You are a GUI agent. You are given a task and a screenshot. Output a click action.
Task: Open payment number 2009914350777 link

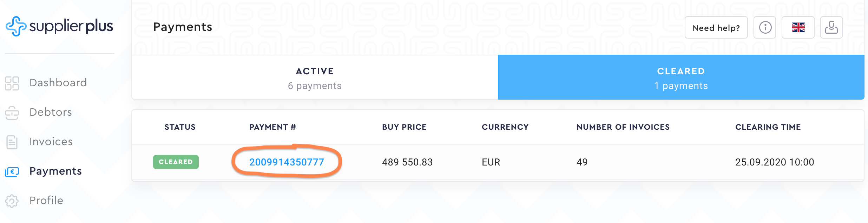[x=287, y=162]
